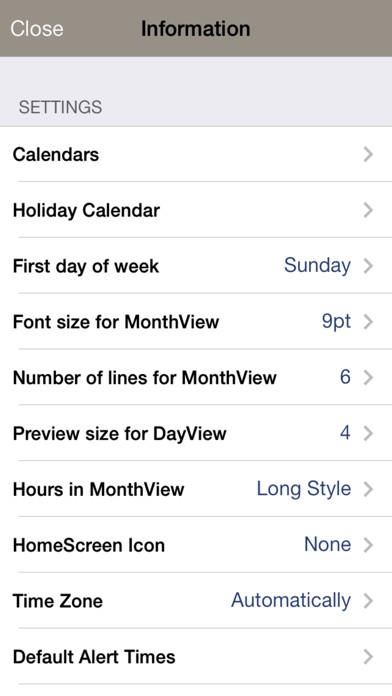Change the First day of week

(x=196, y=266)
